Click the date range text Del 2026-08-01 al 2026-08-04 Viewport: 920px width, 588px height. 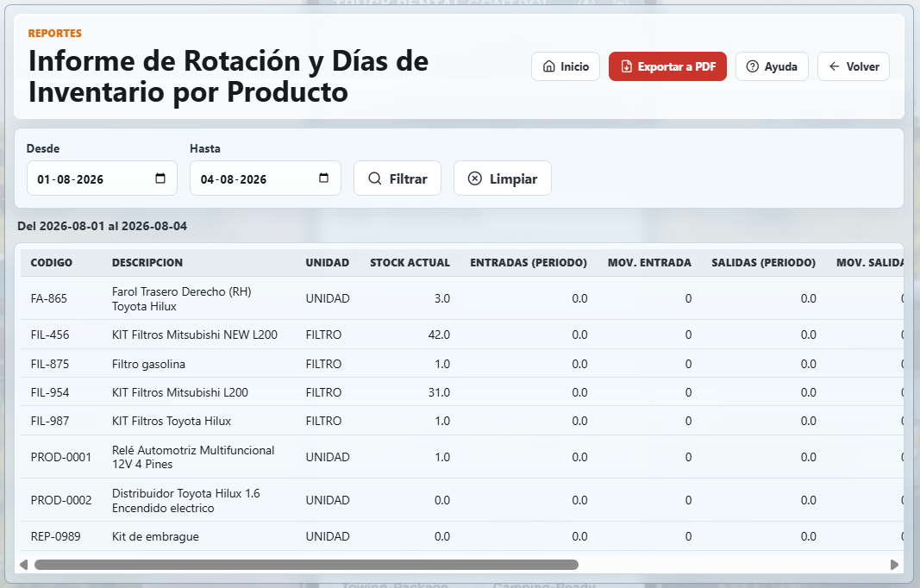(102, 226)
